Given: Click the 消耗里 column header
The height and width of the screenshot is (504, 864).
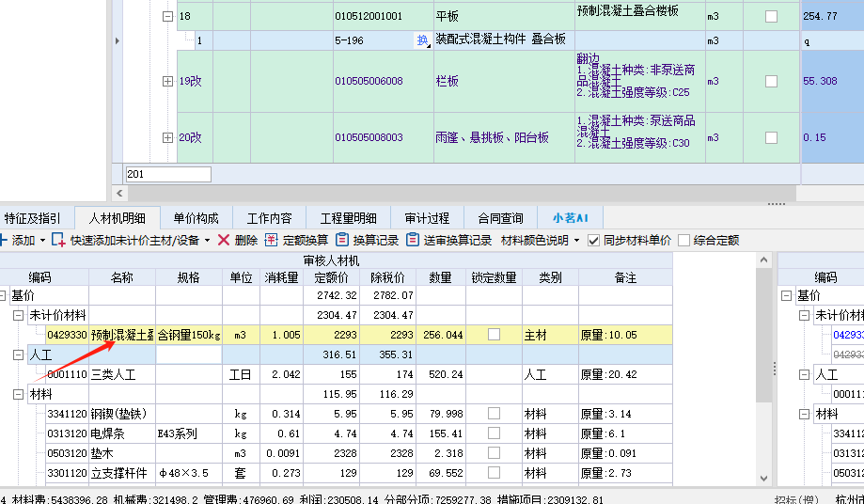Looking at the screenshot, I should point(281,277).
